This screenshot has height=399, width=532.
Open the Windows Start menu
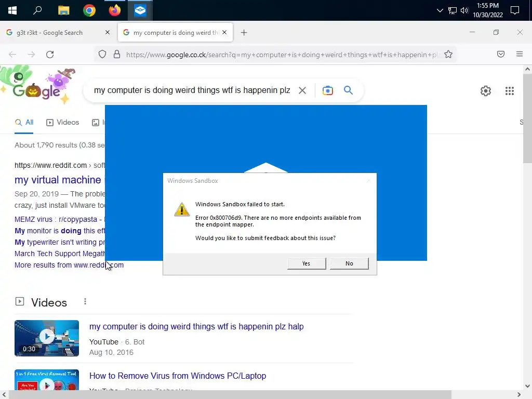[12, 10]
